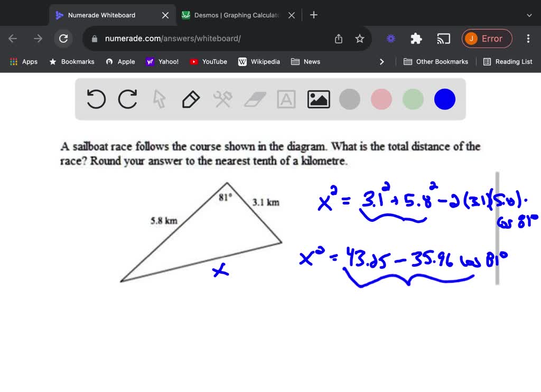This screenshot has height=392, width=541.
Task: Select the Pen drawing tool
Action: click(191, 99)
